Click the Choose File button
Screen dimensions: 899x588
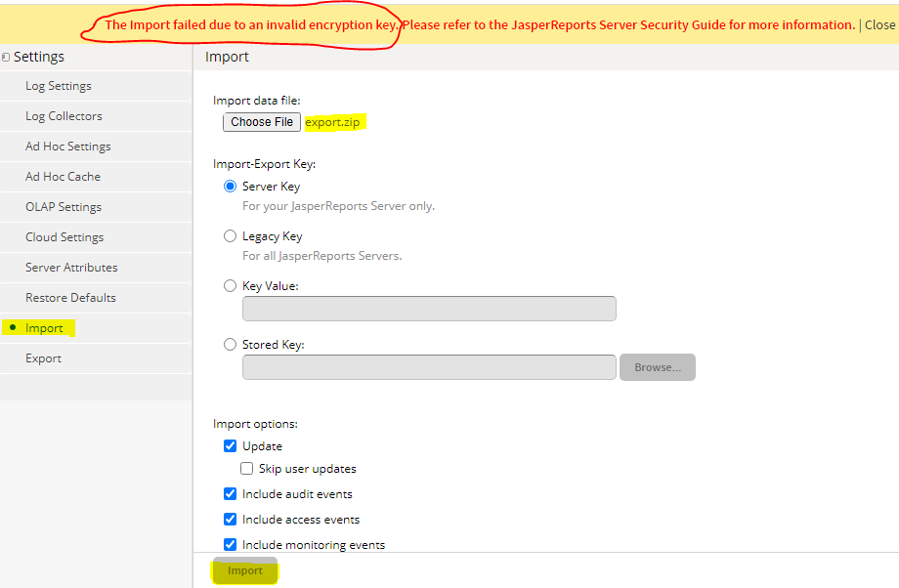261,122
